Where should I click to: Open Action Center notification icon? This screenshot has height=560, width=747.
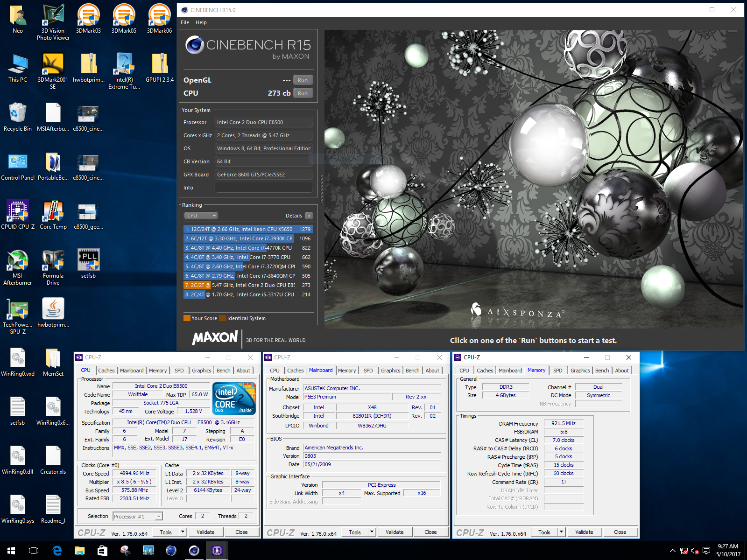click(706, 551)
